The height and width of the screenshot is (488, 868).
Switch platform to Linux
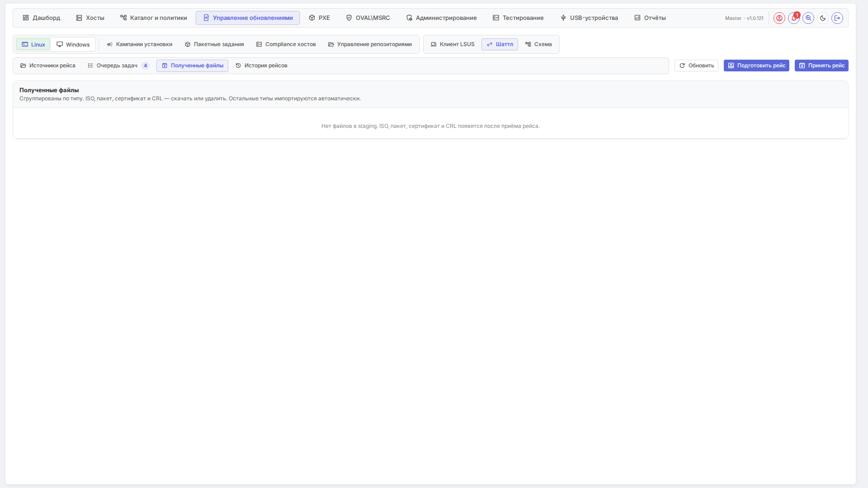coord(33,44)
